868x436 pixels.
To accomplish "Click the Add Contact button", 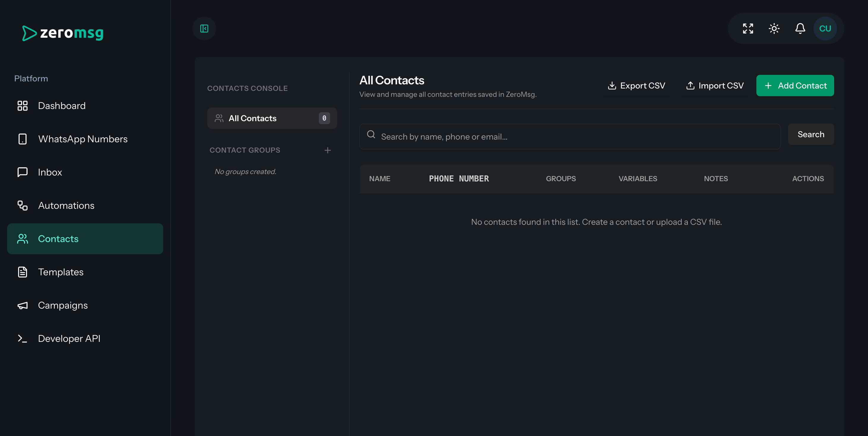I will tap(795, 86).
